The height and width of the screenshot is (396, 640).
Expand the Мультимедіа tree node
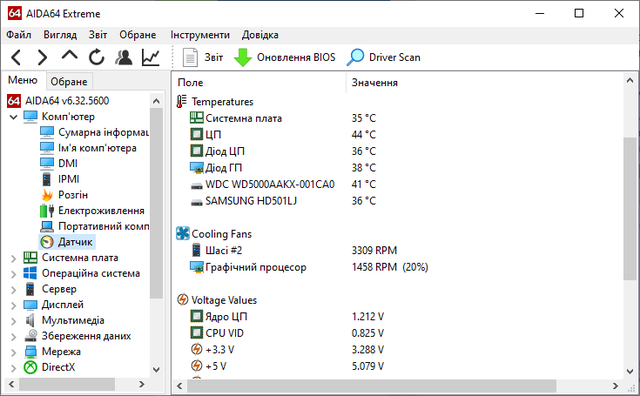(13, 321)
